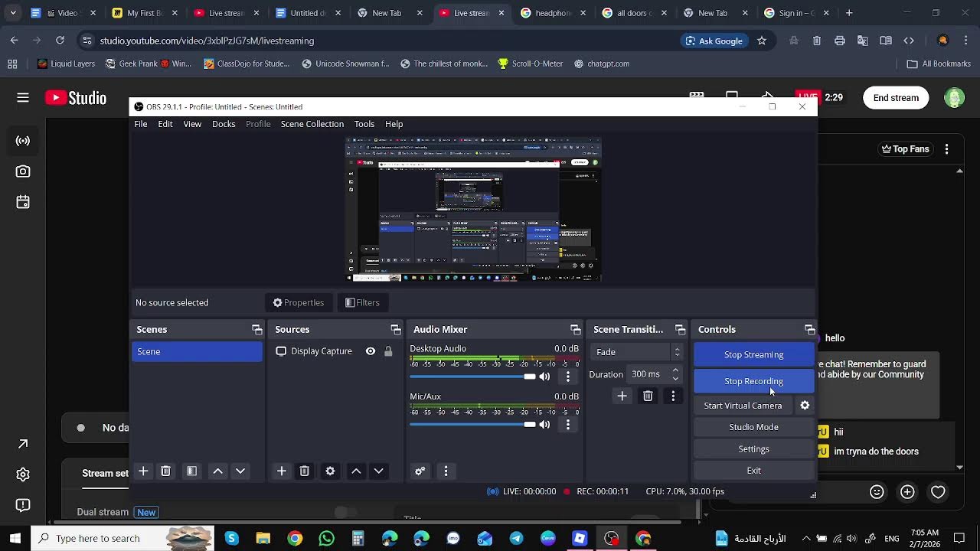Click the heart reaction icon in chat

938,492
